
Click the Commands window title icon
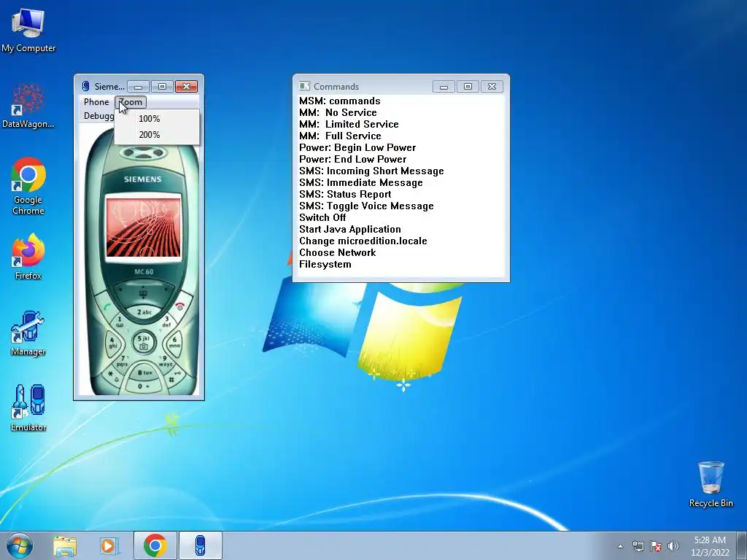click(x=304, y=86)
